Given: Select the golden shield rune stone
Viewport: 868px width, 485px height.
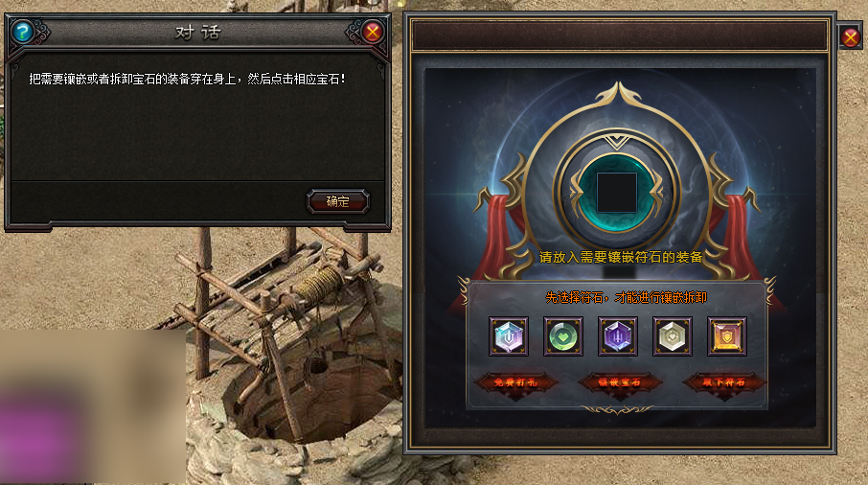Looking at the screenshot, I should coord(727,336).
